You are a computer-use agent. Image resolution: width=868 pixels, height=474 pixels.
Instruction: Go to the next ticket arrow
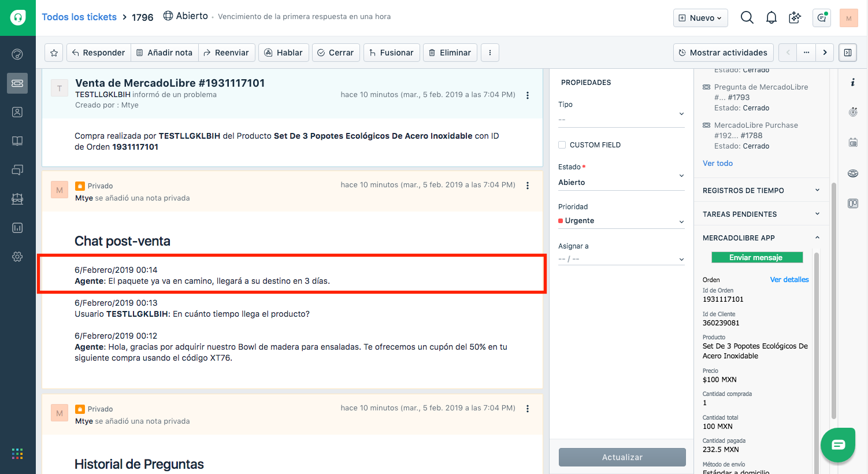(x=825, y=53)
